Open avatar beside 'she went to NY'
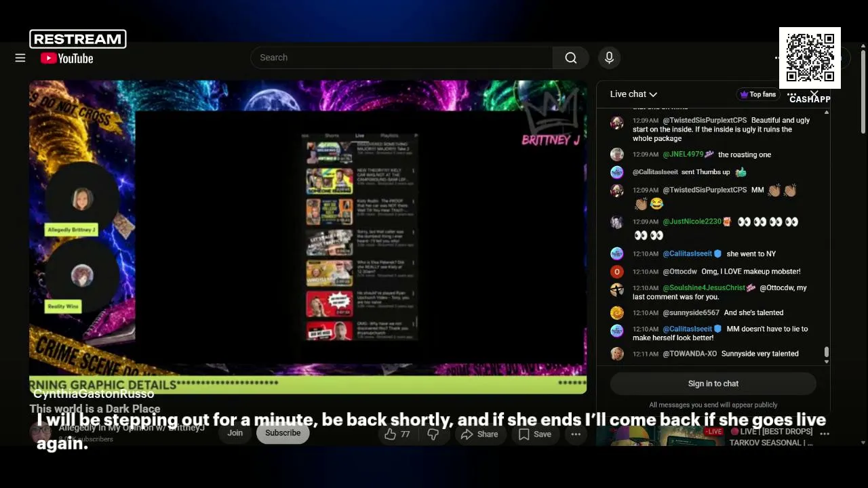The height and width of the screenshot is (488, 868). (x=616, y=253)
